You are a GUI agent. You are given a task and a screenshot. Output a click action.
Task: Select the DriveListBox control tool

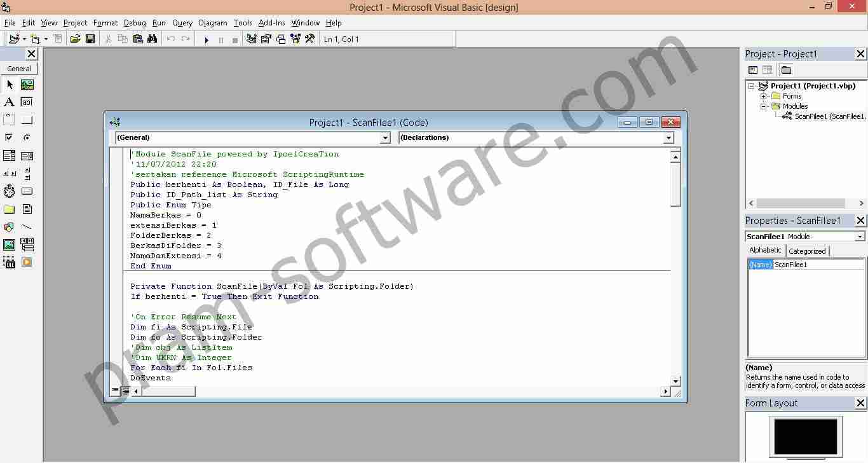coord(27,191)
